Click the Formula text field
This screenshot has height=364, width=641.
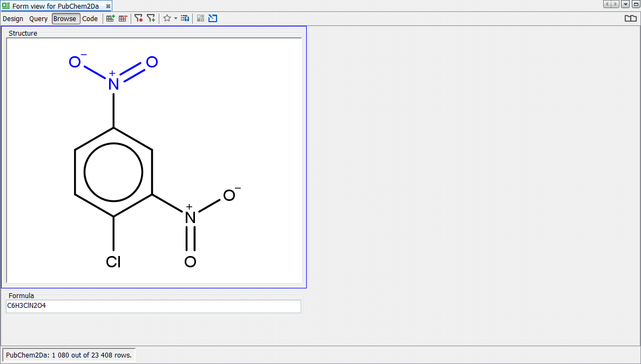pos(153,306)
